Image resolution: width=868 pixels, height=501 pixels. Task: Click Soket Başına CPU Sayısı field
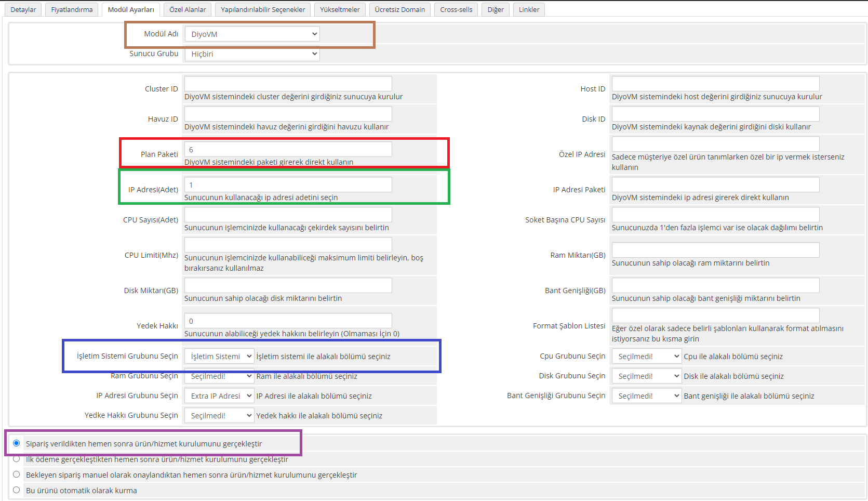tap(715, 215)
